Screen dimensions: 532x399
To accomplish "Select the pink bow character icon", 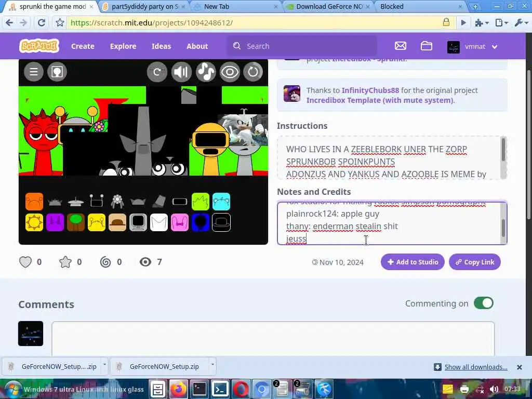I will coord(180,222).
